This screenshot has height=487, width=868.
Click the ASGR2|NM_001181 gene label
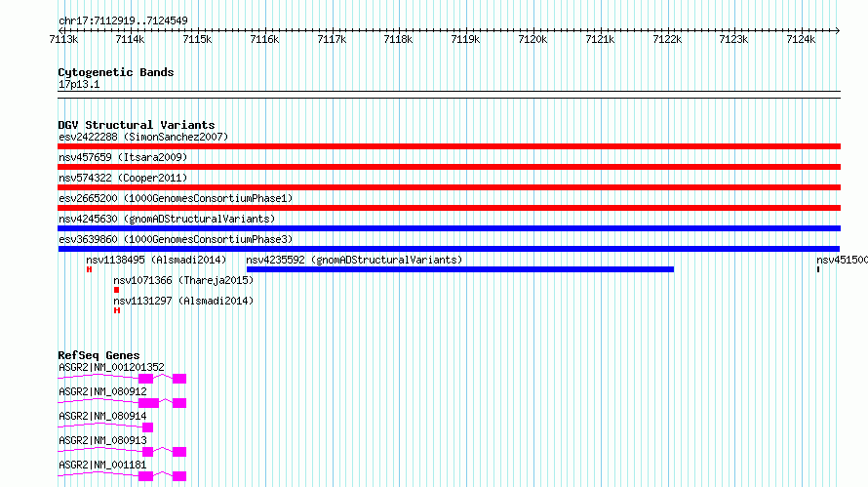tap(102, 465)
